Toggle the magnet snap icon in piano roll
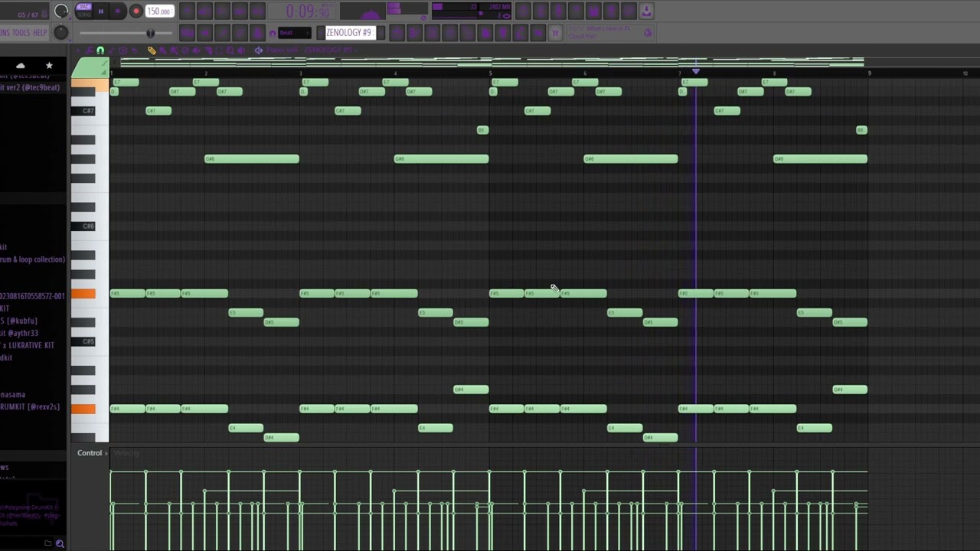Screen dimensions: 980x551 click(x=100, y=51)
